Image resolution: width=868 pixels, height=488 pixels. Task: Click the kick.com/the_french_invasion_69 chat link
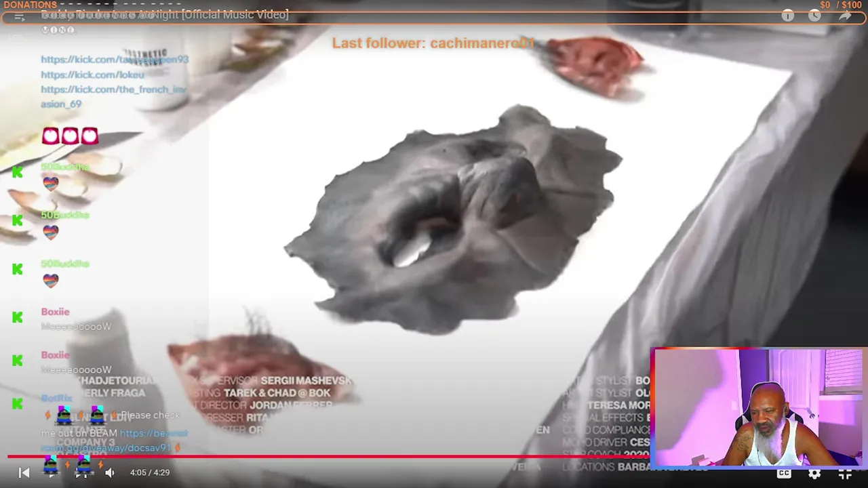coord(113,96)
